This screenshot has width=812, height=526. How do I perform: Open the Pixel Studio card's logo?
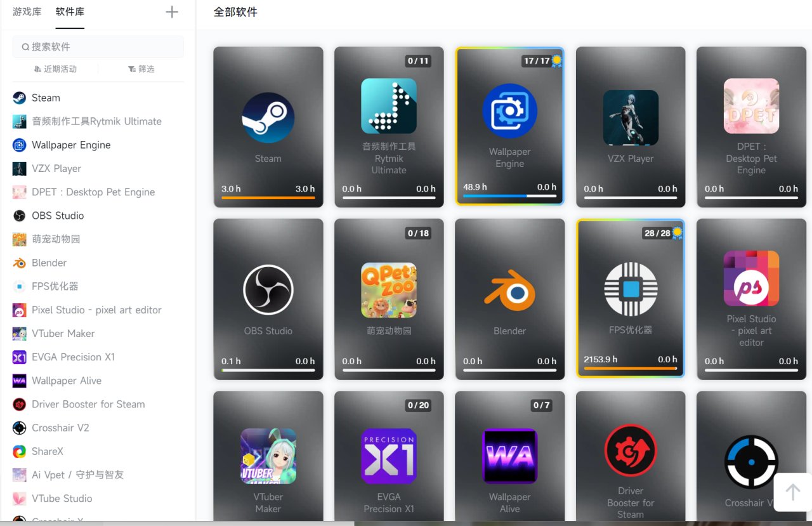click(x=752, y=279)
